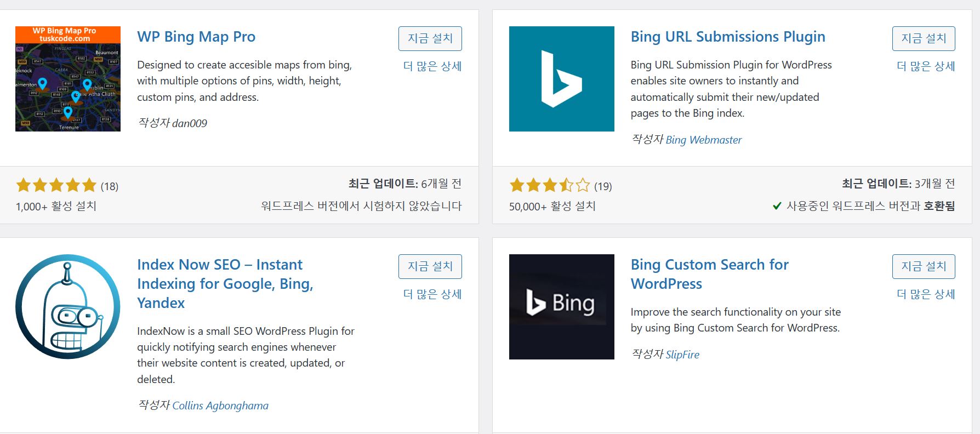Click the compatibility checkmark icon for Bing URL Submissions

(x=777, y=206)
